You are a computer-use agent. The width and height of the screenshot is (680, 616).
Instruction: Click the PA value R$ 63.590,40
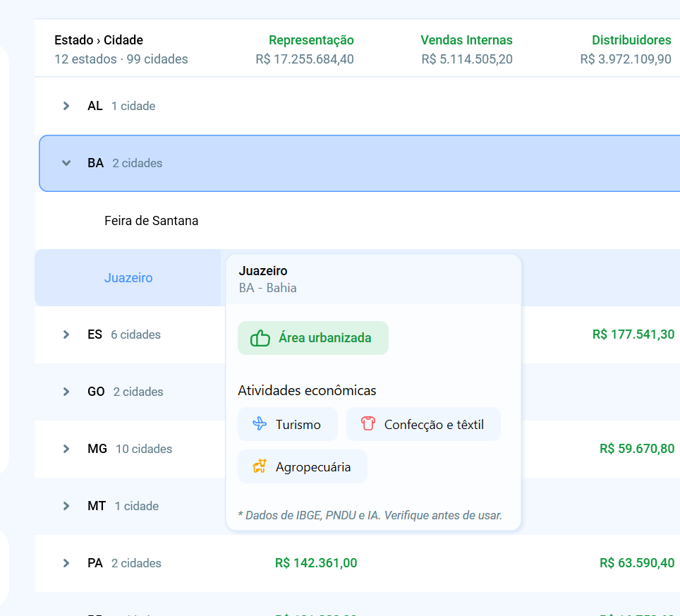click(637, 563)
